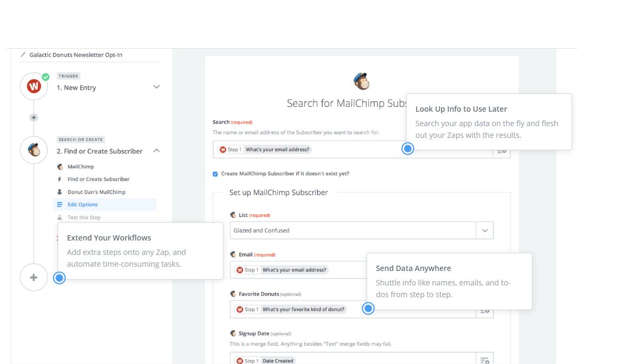Screen dimensions: 627x364
Task: Open Donut Dan's MailChimp account item
Action: point(96,192)
